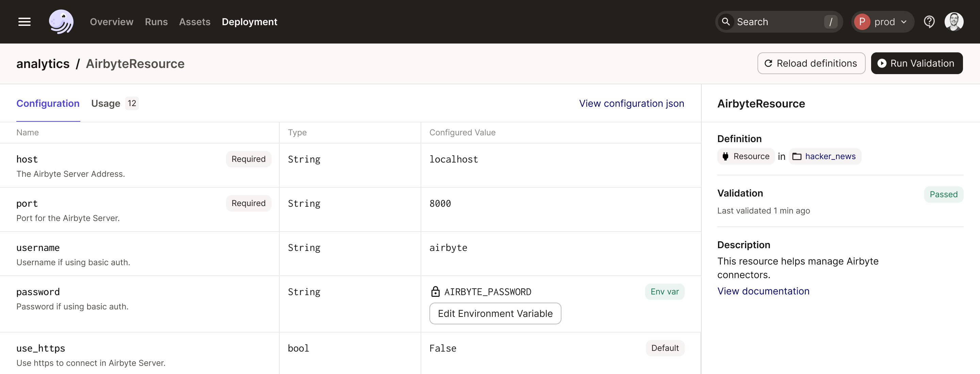
Task: Click 'The Airbyte Server Address.' description
Action: point(70,174)
